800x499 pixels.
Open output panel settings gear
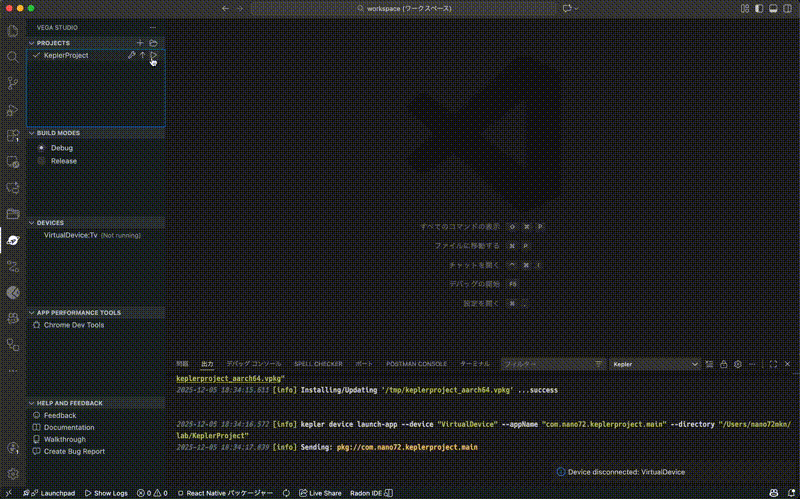coord(738,364)
